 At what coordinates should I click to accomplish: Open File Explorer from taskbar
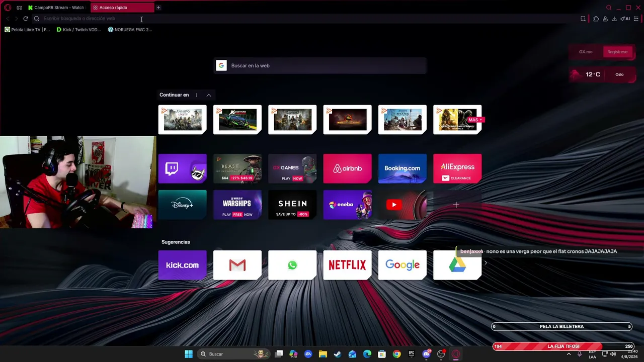click(x=323, y=354)
